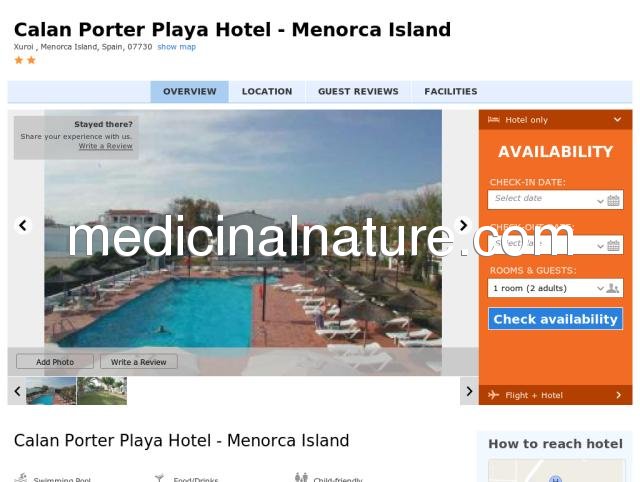This screenshot has width=640, height=482.
Task: Open the Guest Reviews tab
Action: [358, 91]
